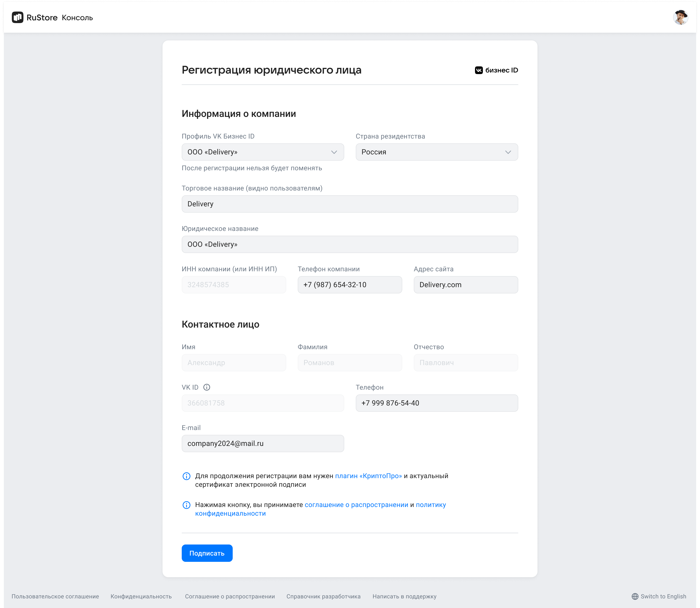Click the RuStore brand name text
700x608 pixels.
click(x=42, y=18)
